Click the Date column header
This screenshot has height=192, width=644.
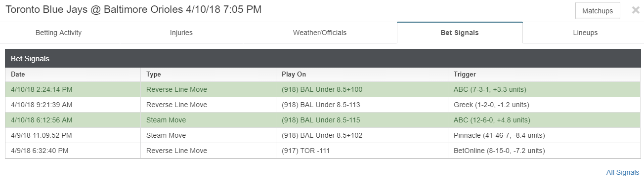(73, 75)
